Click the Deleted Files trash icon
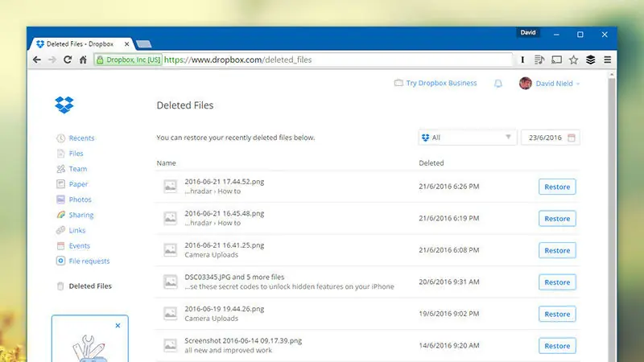 [60, 286]
